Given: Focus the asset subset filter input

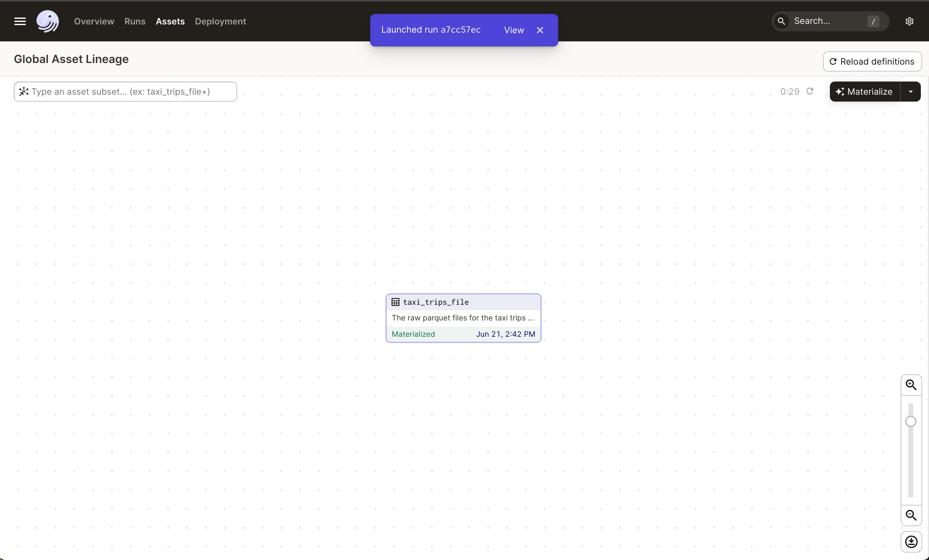Looking at the screenshot, I should pos(125,92).
